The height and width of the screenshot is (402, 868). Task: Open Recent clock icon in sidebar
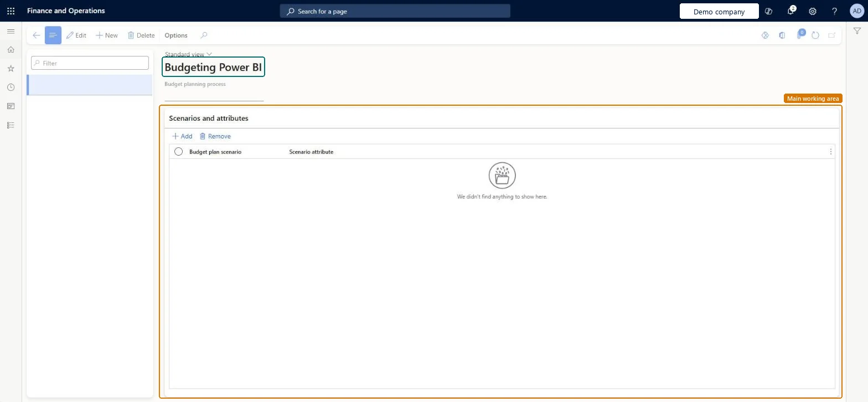(x=11, y=87)
